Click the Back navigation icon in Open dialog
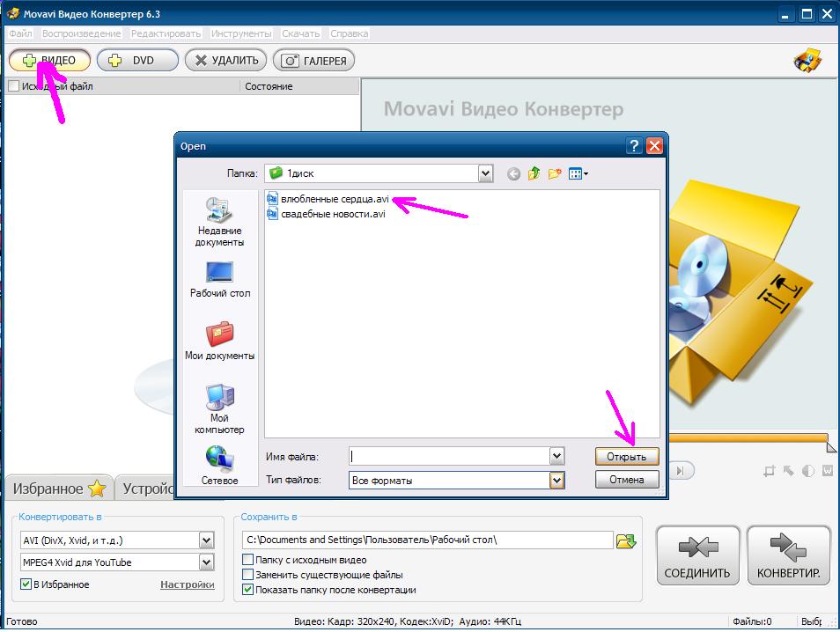This screenshot has height=632, width=840. coord(513,173)
